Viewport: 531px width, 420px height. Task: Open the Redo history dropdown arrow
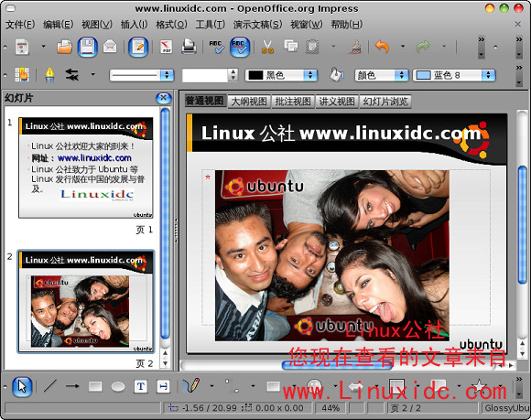(444, 47)
